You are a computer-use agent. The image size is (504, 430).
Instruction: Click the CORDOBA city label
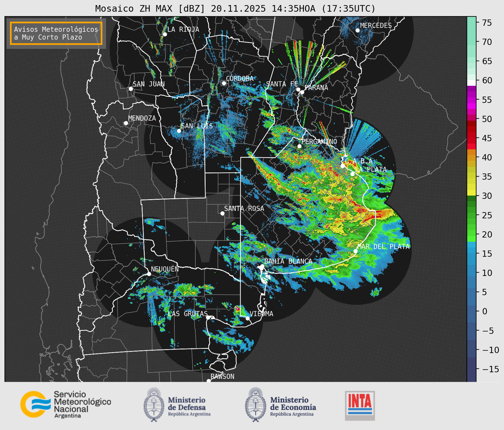240,79
